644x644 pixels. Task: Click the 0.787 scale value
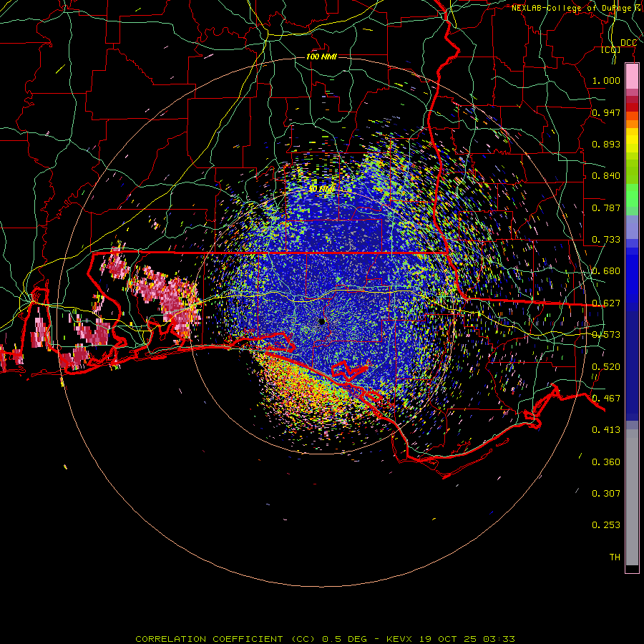pyautogui.click(x=606, y=208)
